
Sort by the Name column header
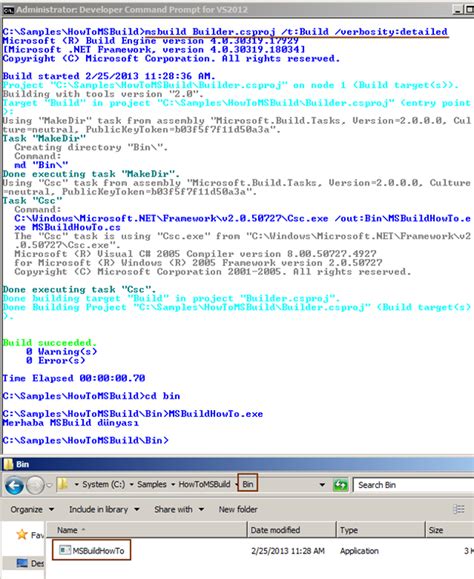pos(147,530)
